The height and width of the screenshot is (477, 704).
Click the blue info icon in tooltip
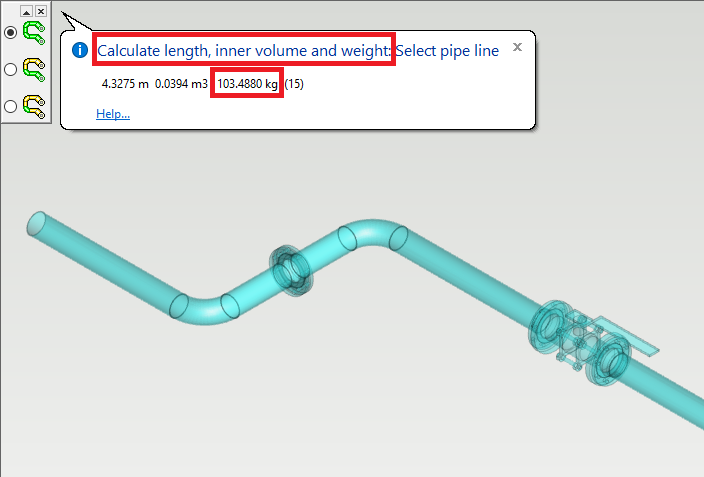coord(80,50)
